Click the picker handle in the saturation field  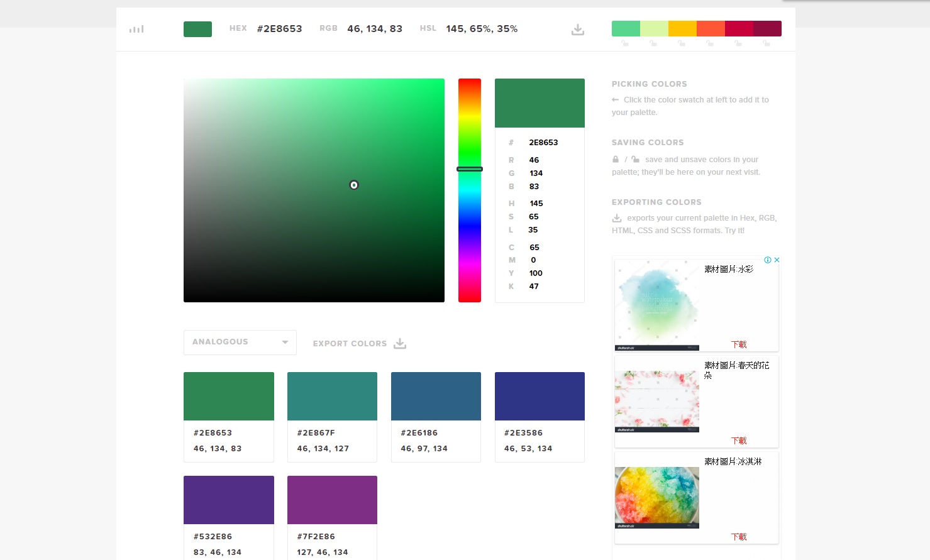pyautogui.click(x=354, y=185)
